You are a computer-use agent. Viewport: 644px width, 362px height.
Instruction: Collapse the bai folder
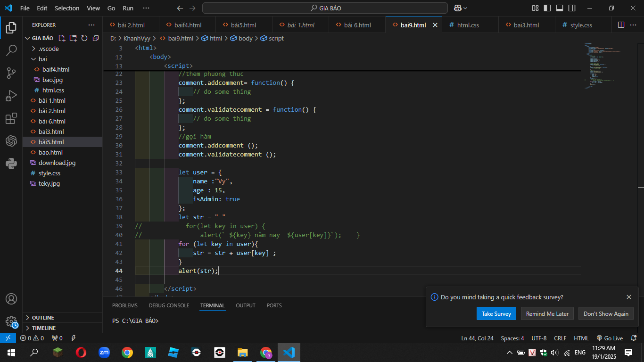tap(62, 59)
